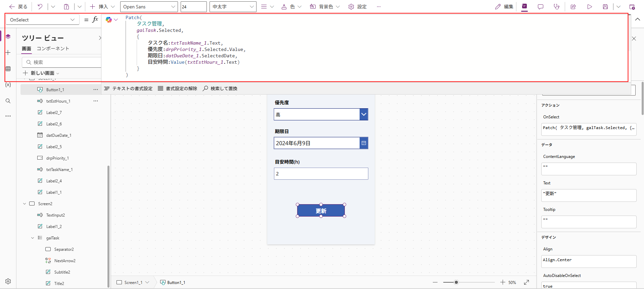This screenshot has height=289, width=644.
Task: Click the Copilot icon in formula bar
Action: tap(108, 20)
